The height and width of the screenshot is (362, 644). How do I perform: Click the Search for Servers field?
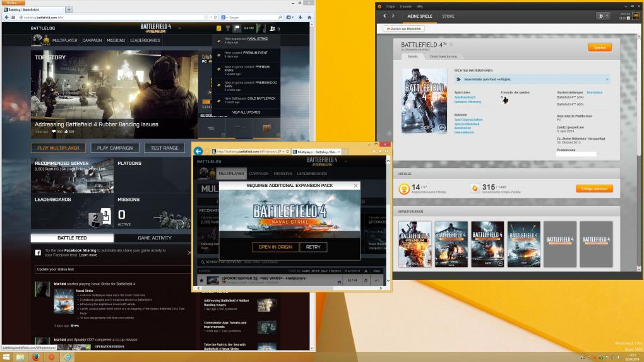[x=292, y=262]
